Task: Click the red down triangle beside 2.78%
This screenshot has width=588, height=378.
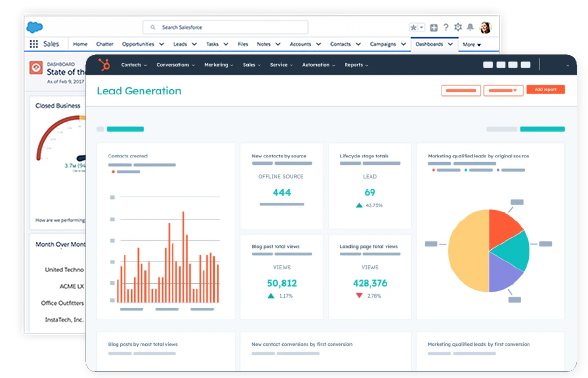Action: pyautogui.click(x=359, y=296)
